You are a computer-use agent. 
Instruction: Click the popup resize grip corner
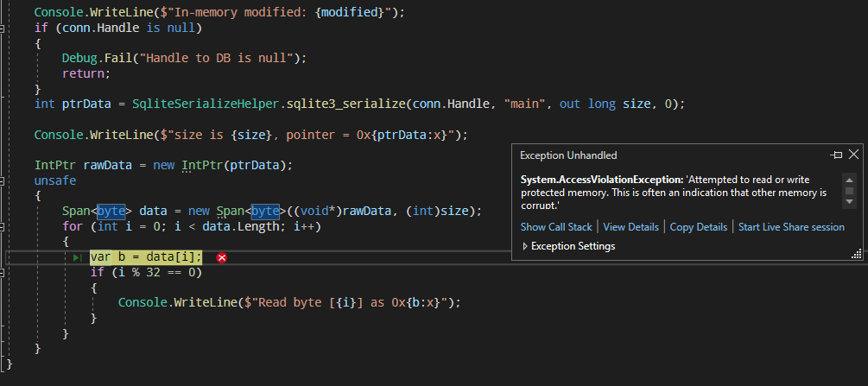tap(857, 254)
